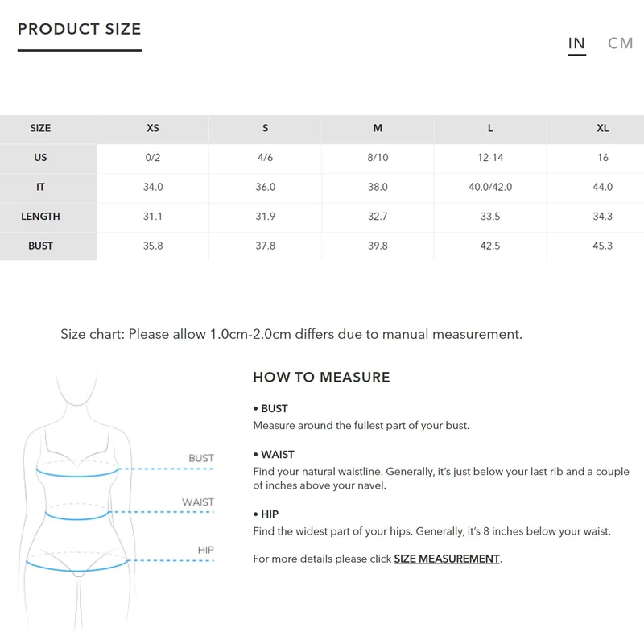This screenshot has height=644, width=644.
Task: Click the BUST row label in table
Action: point(40,246)
